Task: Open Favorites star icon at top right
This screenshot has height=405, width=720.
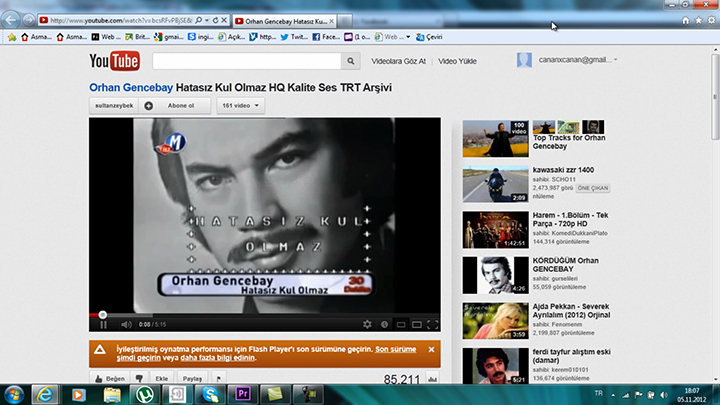Action: coord(698,20)
